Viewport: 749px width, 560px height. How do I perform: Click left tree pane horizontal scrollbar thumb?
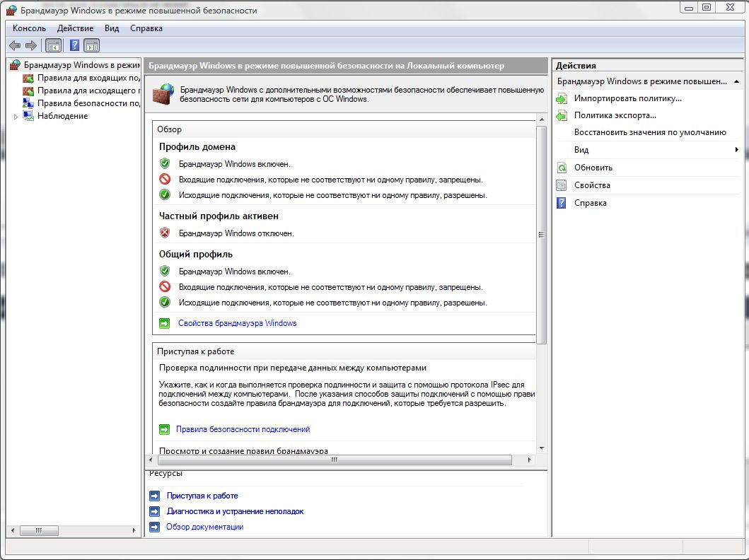coord(39,530)
